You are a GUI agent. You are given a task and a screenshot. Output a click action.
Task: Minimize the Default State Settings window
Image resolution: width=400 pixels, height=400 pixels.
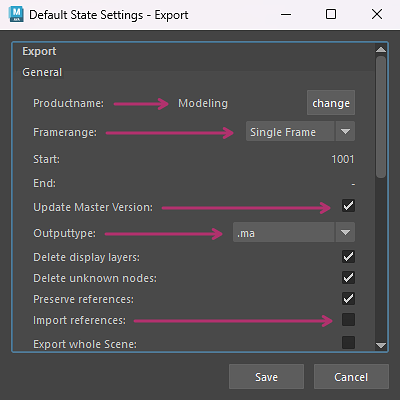pyautogui.click(x=286, y=14)
